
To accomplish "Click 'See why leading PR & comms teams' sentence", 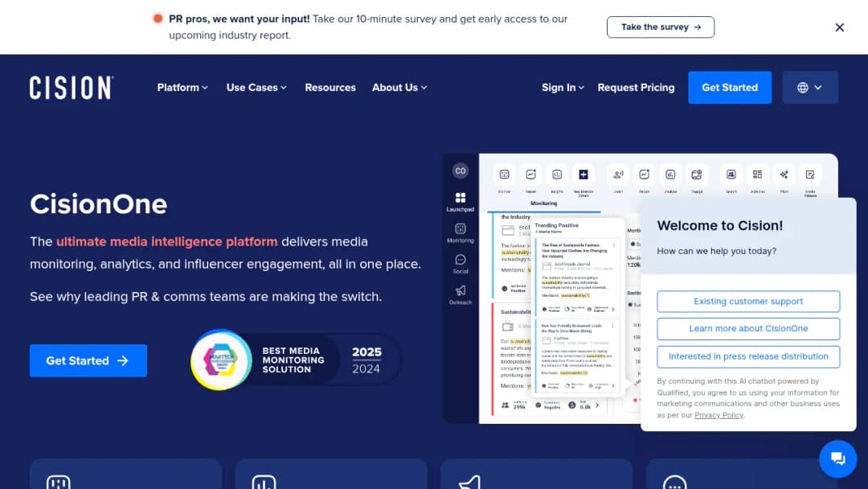I will coord(206,297).
